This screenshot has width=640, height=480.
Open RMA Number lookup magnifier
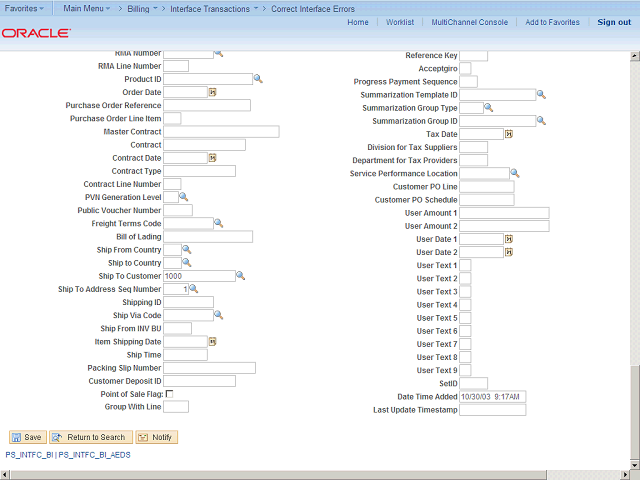pos(219,54)
